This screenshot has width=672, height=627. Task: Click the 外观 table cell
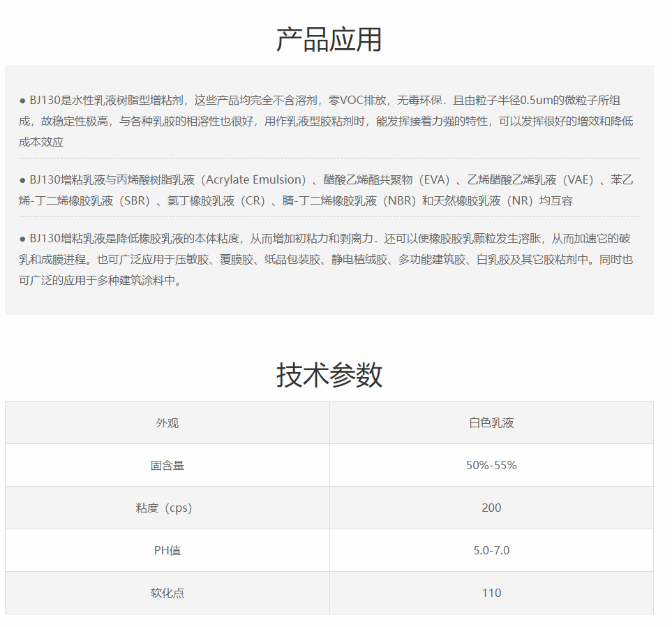pyautogui.click(x=167, y=423)
